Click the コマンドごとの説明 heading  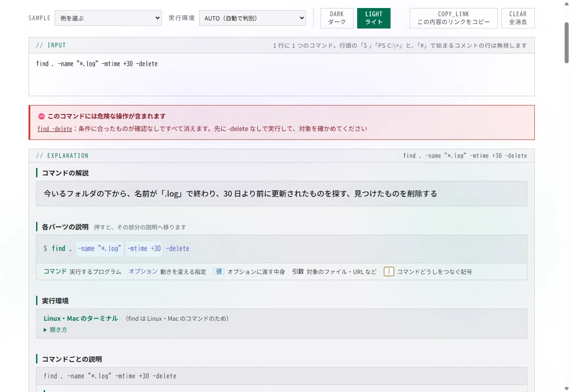point(72,359)
